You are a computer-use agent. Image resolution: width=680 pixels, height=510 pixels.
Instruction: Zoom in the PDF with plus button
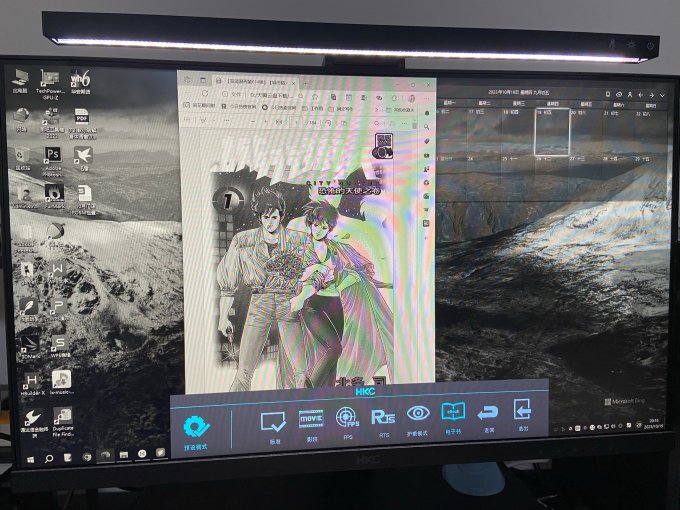click(x=265, y=122)
